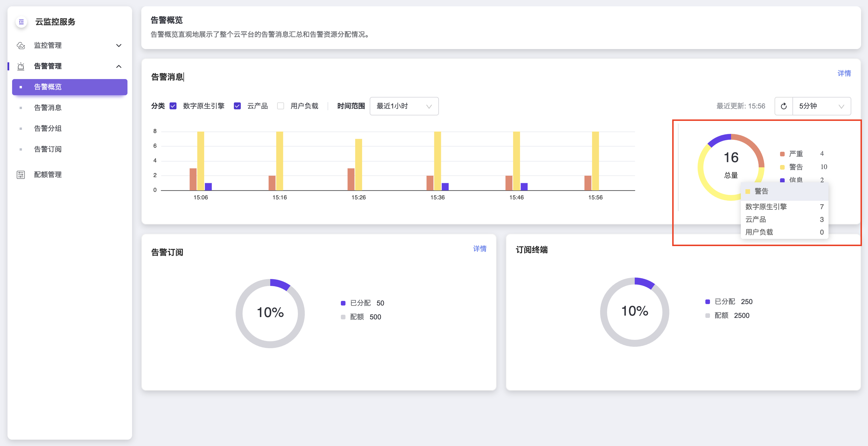Click the 警告 legend yellow marker

[782, 167]
